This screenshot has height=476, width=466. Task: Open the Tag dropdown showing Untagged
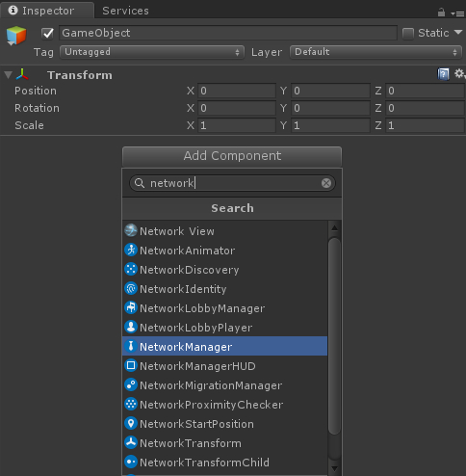pos(152,52)
